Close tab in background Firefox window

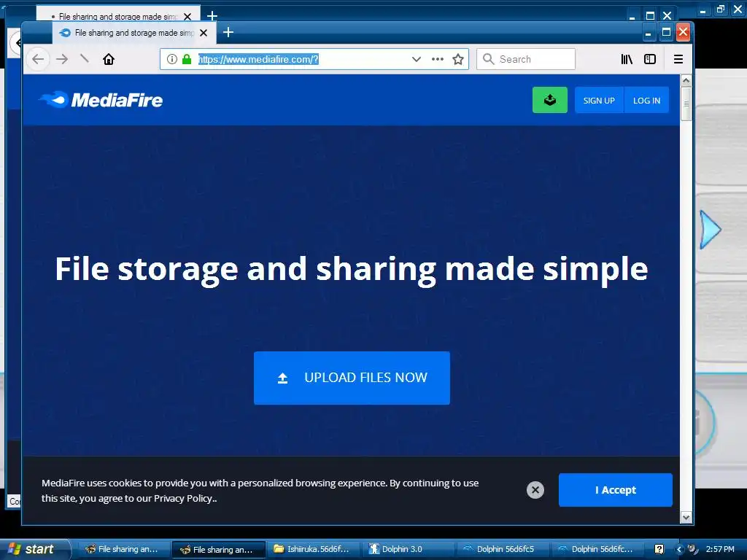pos(187,17)
